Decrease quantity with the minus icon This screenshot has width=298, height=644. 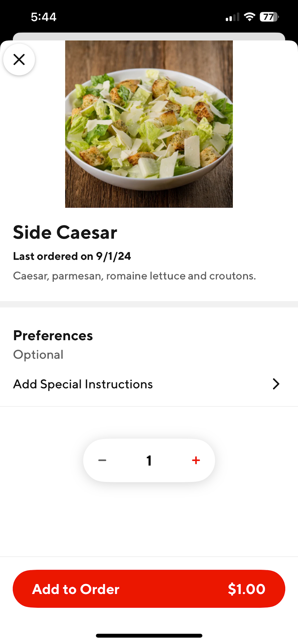click(x=102, y=460)
